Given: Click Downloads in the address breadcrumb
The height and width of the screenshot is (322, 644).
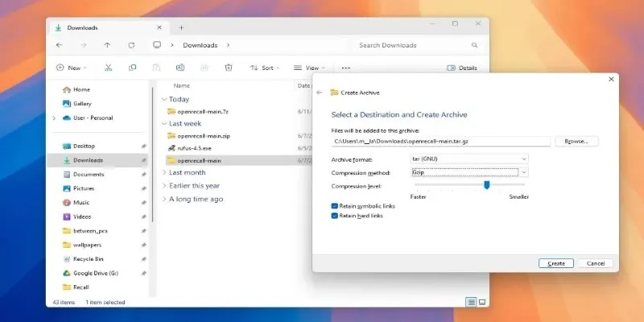Looking at the screenshot, I should click(x=200, y=45).
